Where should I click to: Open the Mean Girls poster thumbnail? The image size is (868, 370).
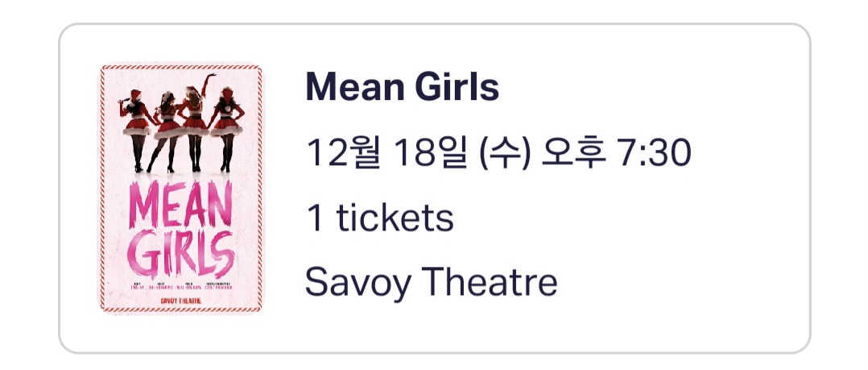[182, 188]
